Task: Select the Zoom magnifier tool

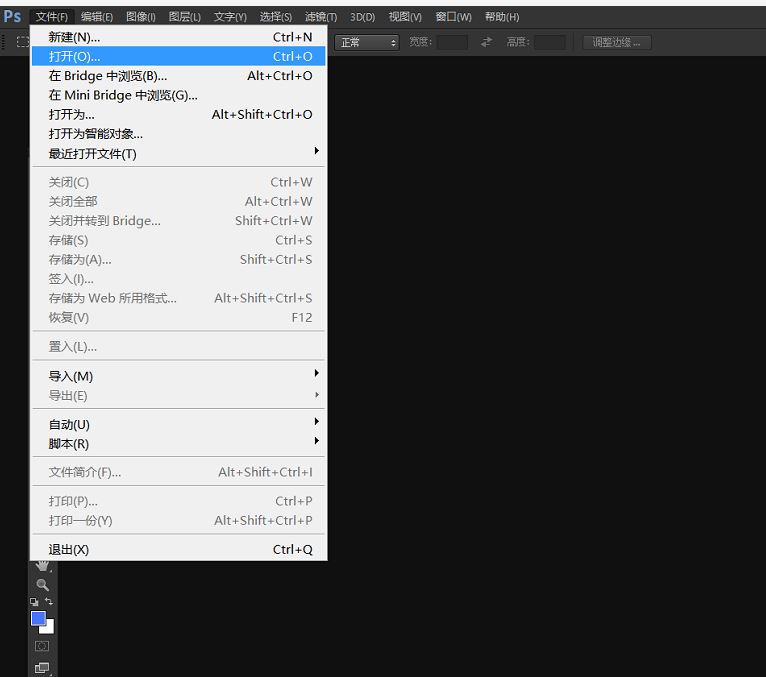Action: pos(43,585)
